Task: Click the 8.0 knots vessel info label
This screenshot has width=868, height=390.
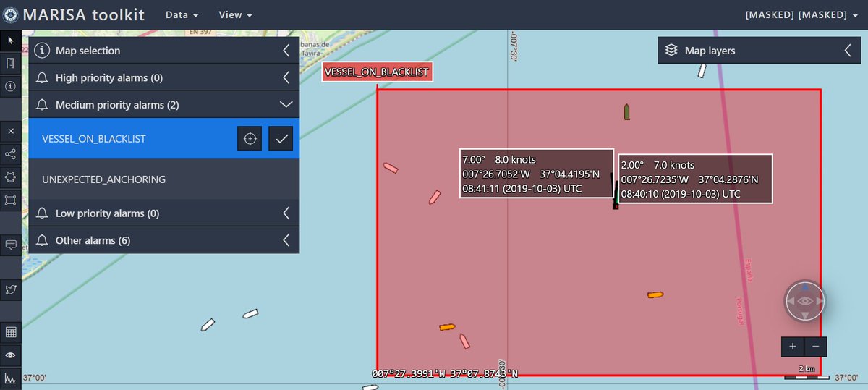Action: point(537,174)
